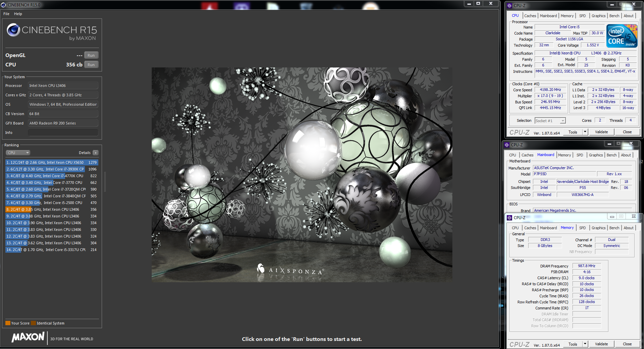Select ranking row Core i7-4770K score 822
This screenshot has width=644, height=349.
52,176
